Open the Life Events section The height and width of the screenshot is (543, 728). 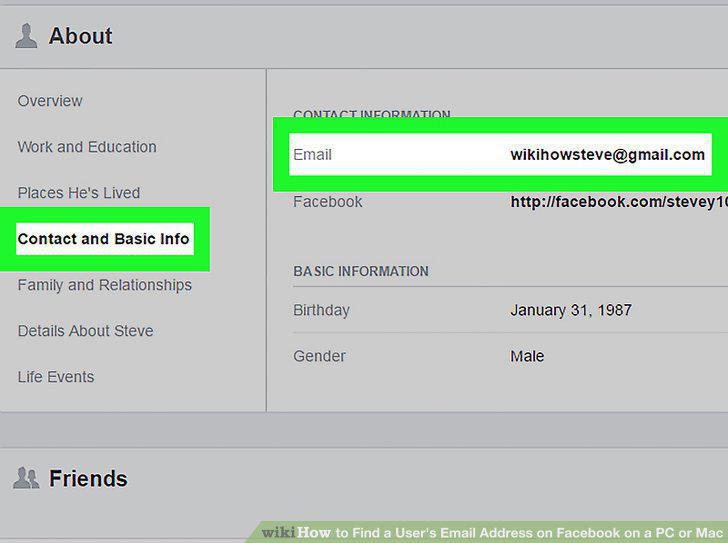click(56, 376)
